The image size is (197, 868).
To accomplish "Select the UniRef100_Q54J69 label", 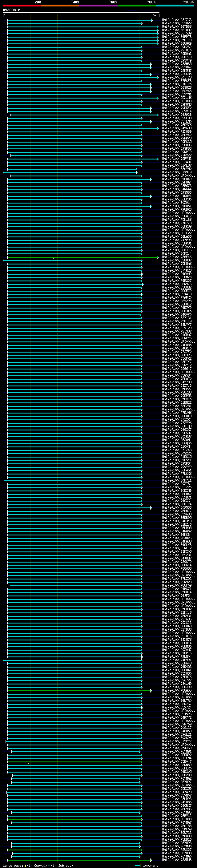I will coord(177,748).
